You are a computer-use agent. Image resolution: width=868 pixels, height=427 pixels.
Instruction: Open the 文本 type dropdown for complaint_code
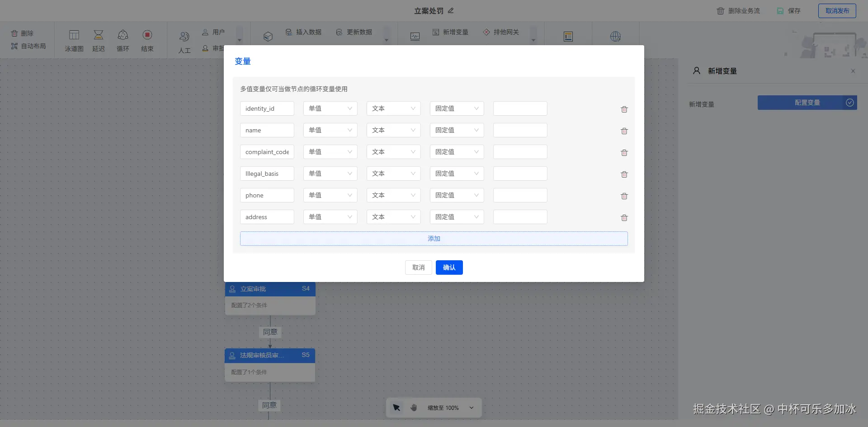393,152
